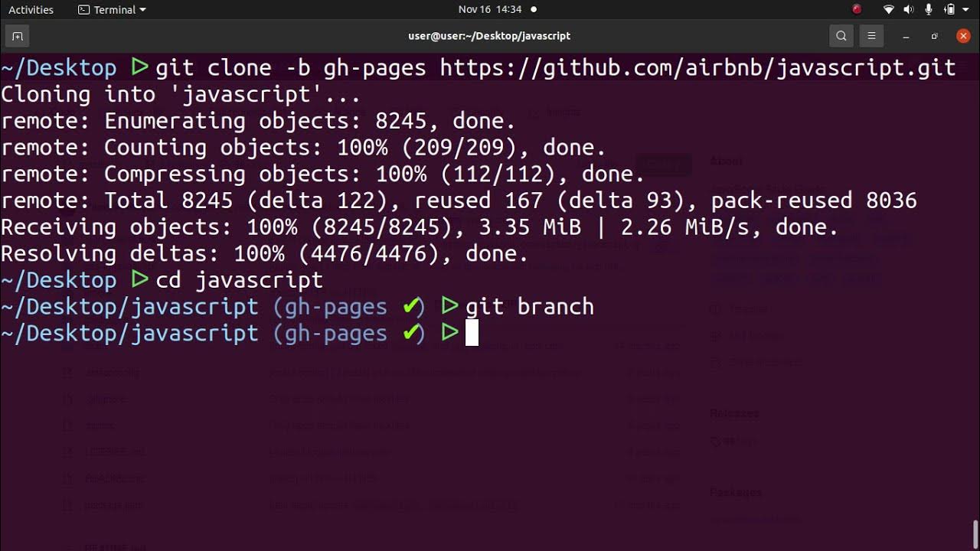Viewport: 980px width, 551px height.
Task: Close the terminal window
Action: [963, 36]
